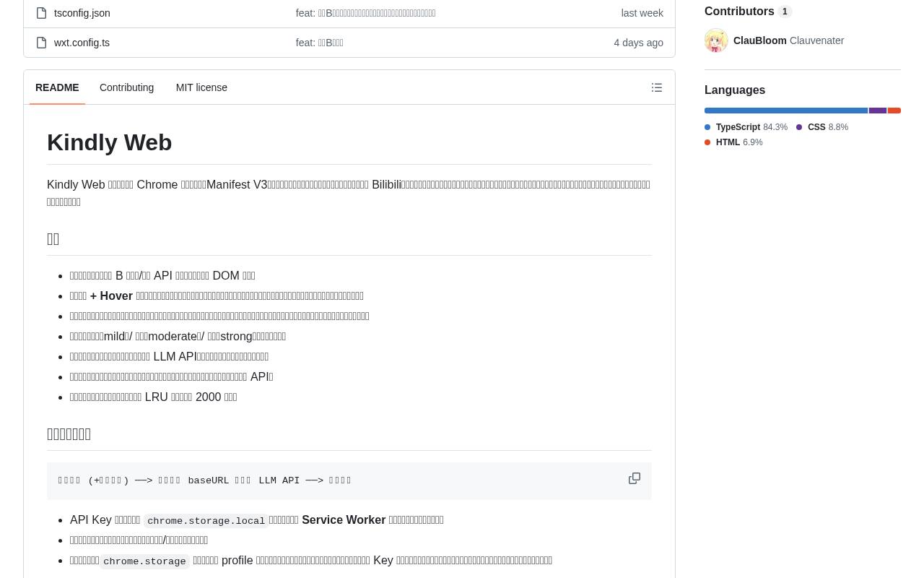924x578 pixels.
Task: Open the wxt.config.ts file
Action: pos(82,43)
